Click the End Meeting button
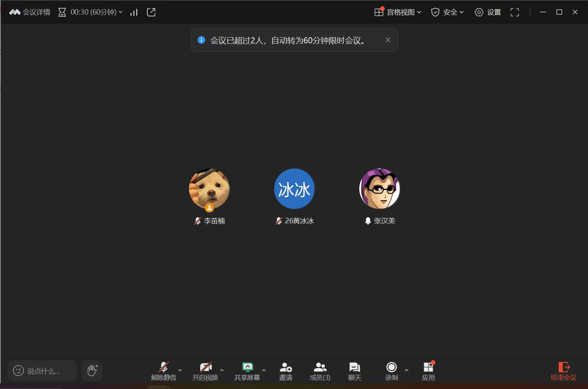 tap(563, 371)
